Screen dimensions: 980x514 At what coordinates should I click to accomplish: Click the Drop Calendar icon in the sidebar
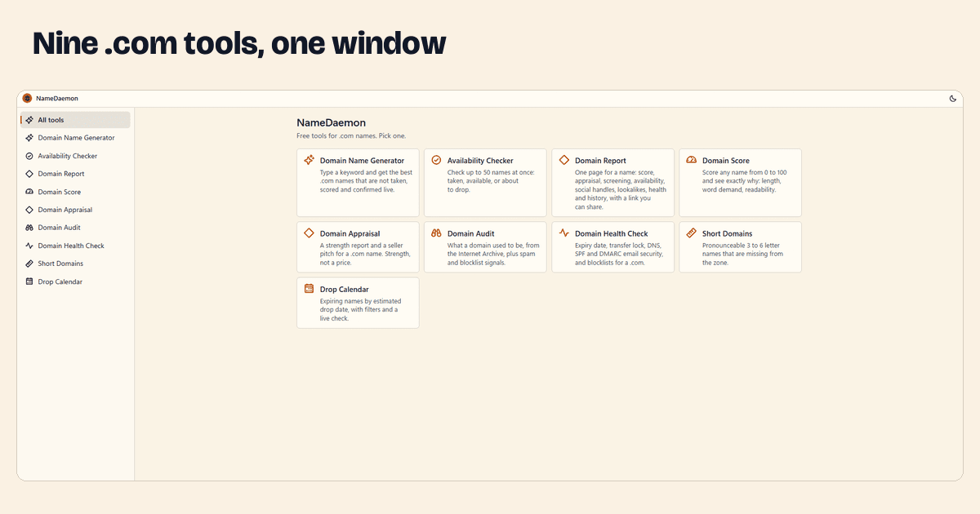(x=29, y=281)
